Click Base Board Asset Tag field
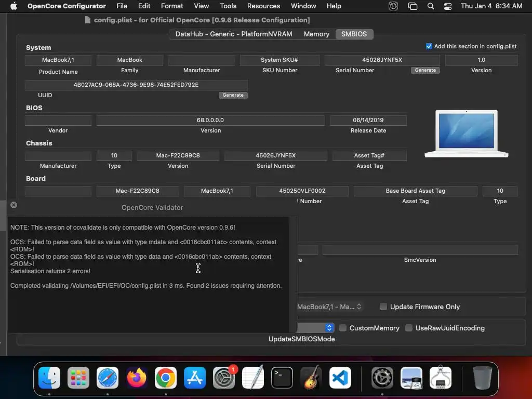532x399 pixels. point(415,191)
